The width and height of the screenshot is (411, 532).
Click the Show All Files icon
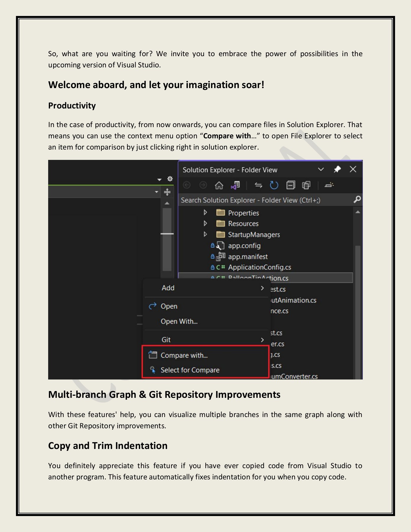(x=306, y=185)
